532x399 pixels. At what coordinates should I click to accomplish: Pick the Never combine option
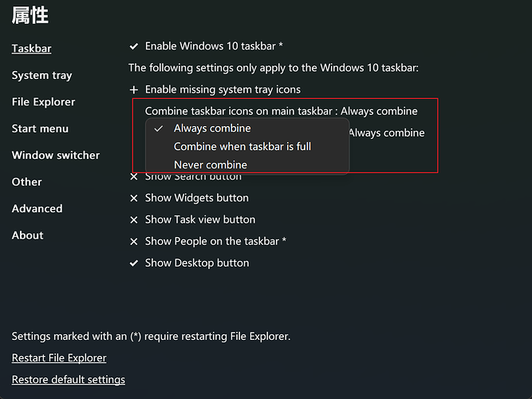(210, 164)
